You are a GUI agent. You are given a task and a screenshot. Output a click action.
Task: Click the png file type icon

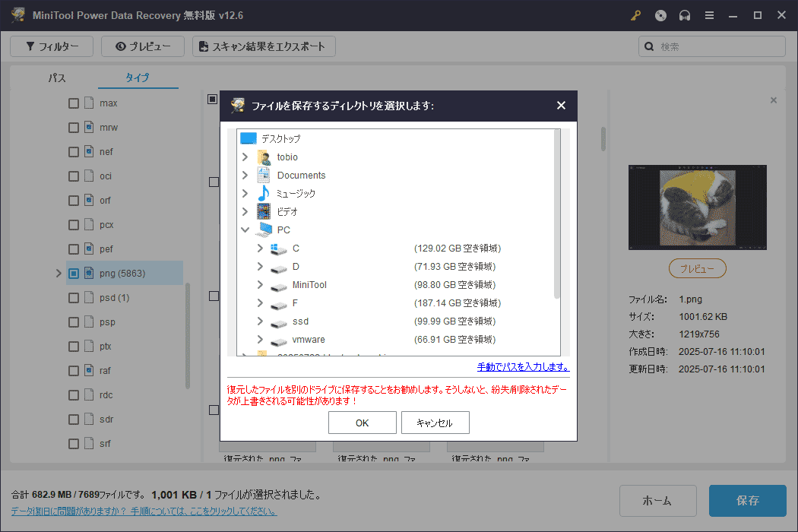(89, 274)
